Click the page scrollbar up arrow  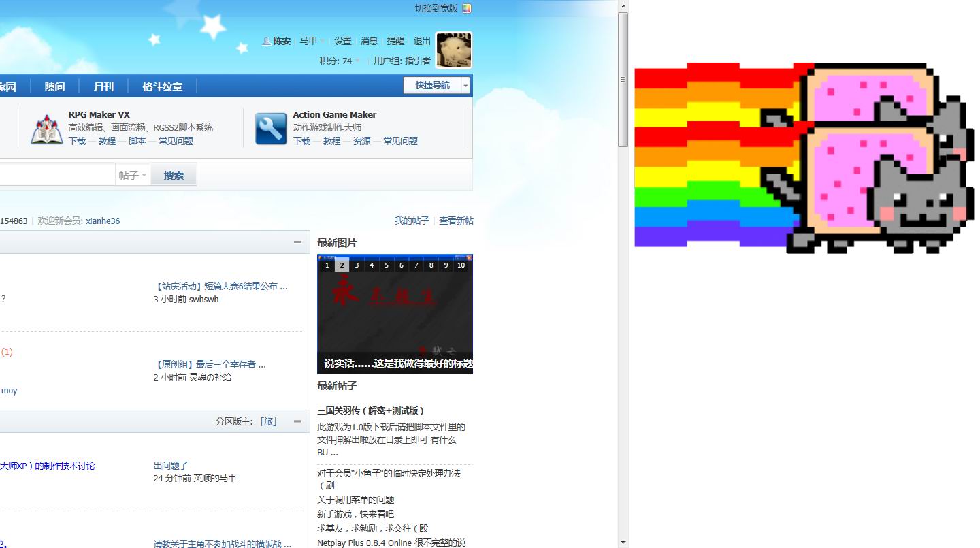pos(623,5)
